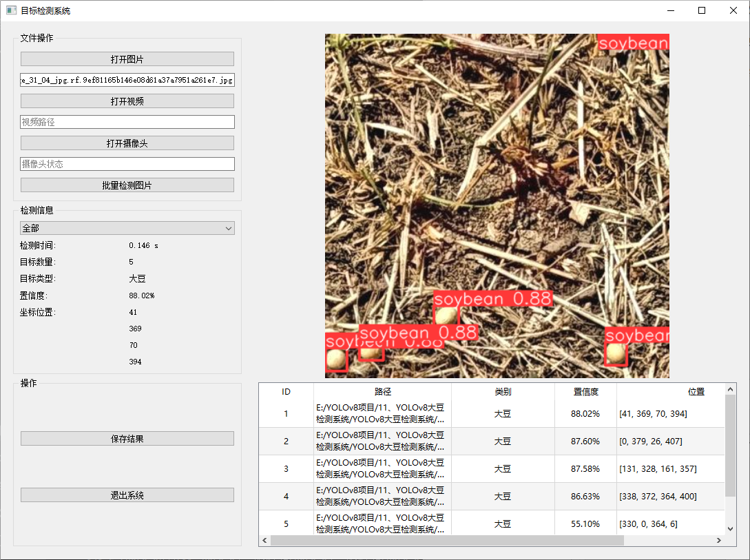Screen dimensions: 750x560
Task: Run 批量检测图片 batch detection
Action: tap(127, 185)
